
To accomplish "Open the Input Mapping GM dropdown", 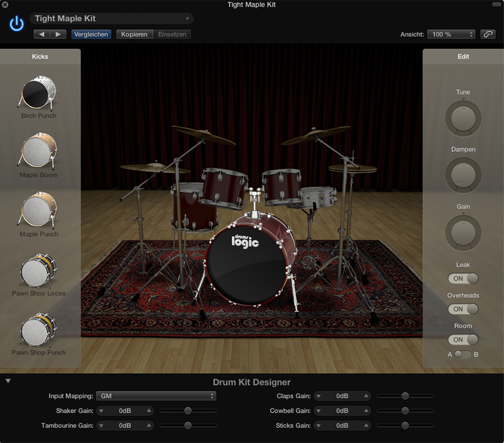I will [x=156, y=396].
